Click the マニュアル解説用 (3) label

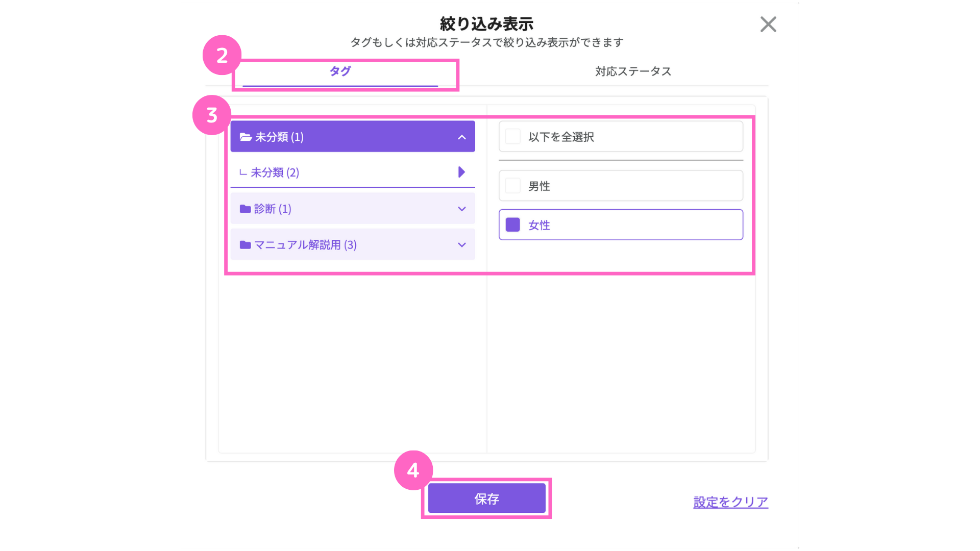point(305,245)
